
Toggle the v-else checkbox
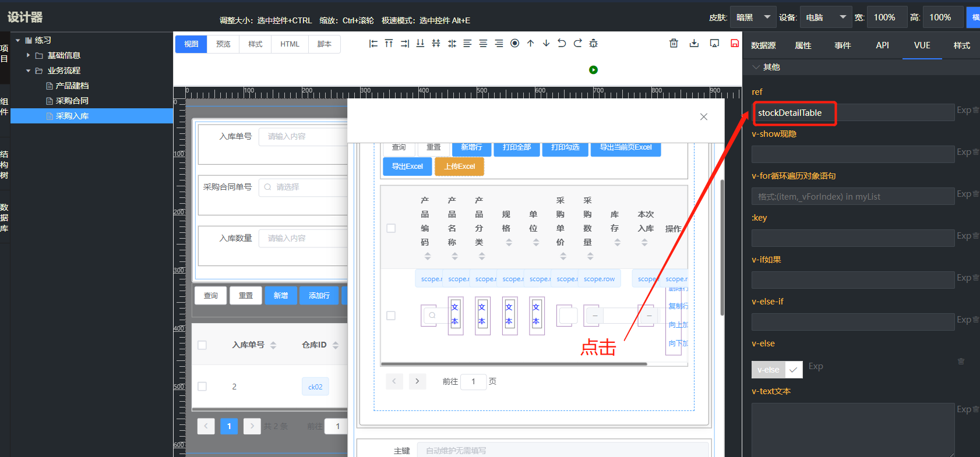pyautogui.click(x=794, y=370)
